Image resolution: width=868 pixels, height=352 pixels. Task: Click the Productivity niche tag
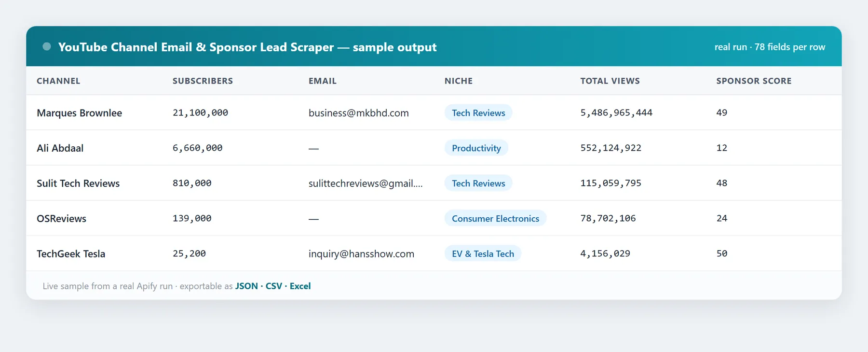coord(476,148)
